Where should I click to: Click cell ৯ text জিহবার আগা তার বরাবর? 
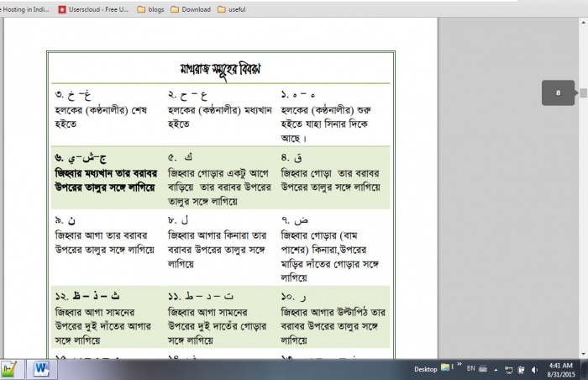tap(105, 243)
